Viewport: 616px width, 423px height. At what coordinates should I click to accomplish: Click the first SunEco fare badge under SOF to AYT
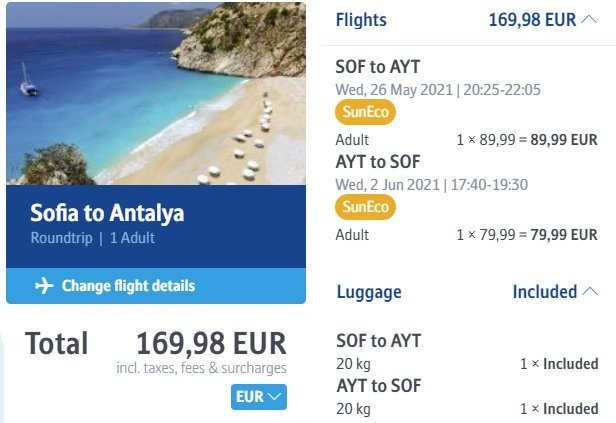tap(365, 112)
